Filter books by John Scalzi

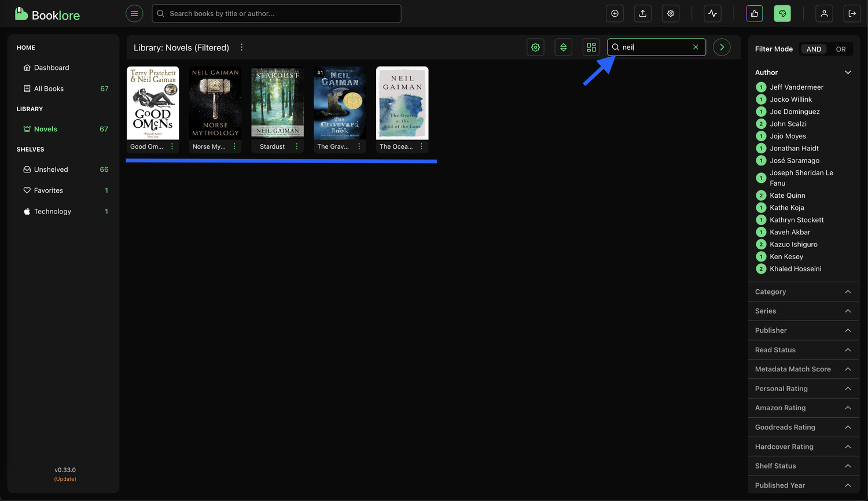(x=789, y=123)
